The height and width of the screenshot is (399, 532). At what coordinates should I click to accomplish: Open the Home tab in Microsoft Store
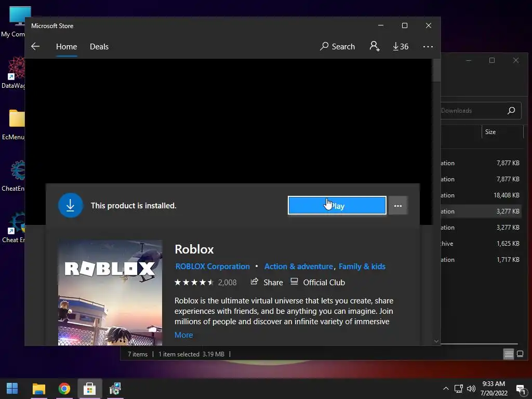[x=66, y=46]
